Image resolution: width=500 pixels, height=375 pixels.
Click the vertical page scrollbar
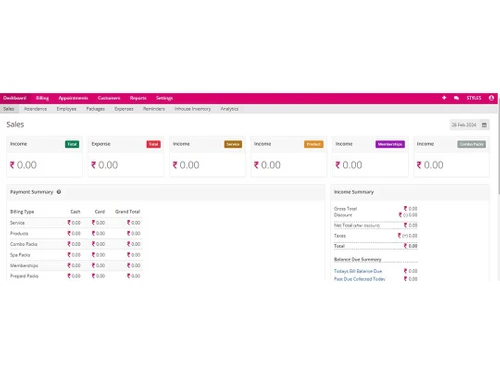499,147
